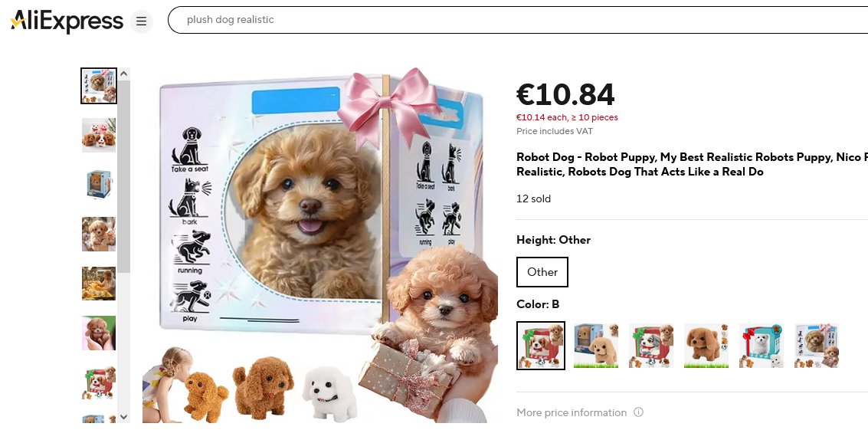This screenshot has width=868, height=443.
Task: Click the AliExpress logo
Action: point(67,21)
